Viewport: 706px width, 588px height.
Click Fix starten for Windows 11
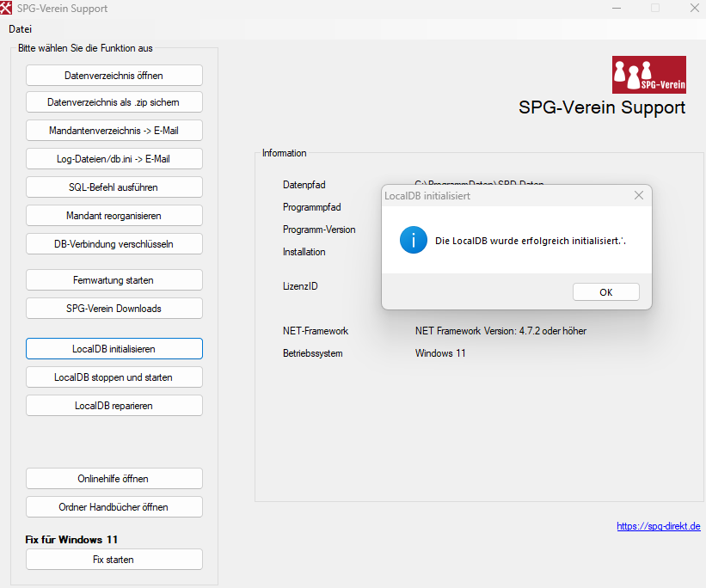[x=114, y=560]
